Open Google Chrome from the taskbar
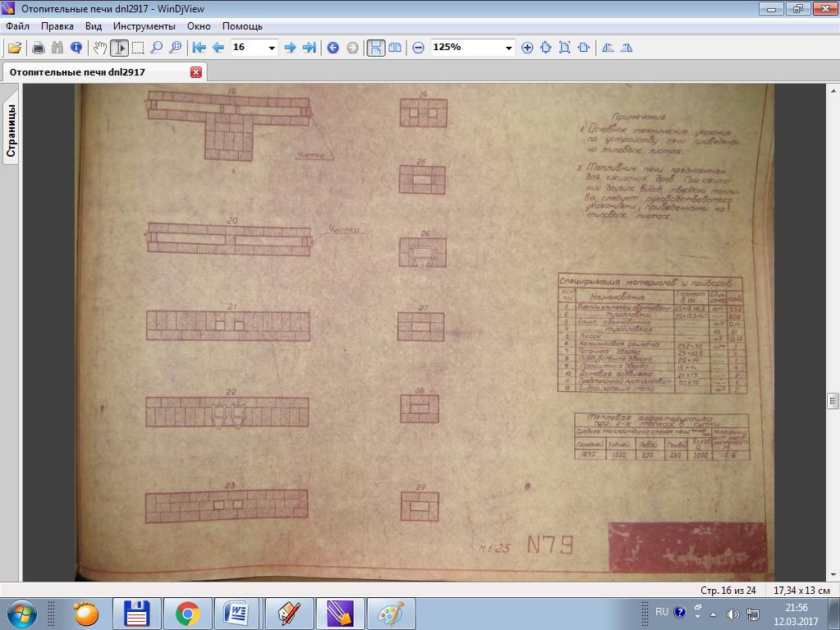 [187, 613]
